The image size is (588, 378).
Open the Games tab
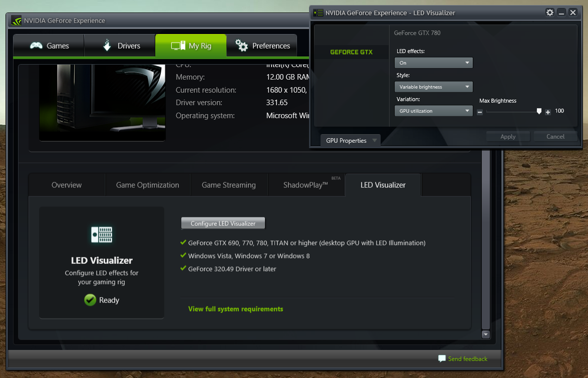[x=49, y=46]
